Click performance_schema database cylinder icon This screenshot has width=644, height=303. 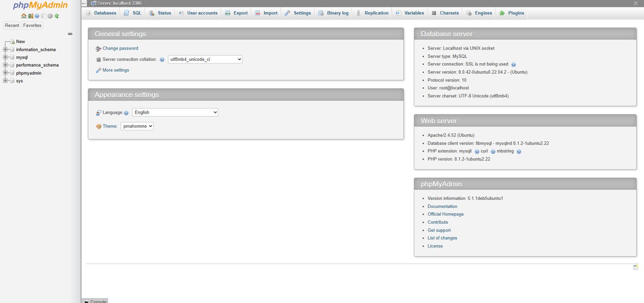pos(12,65)
